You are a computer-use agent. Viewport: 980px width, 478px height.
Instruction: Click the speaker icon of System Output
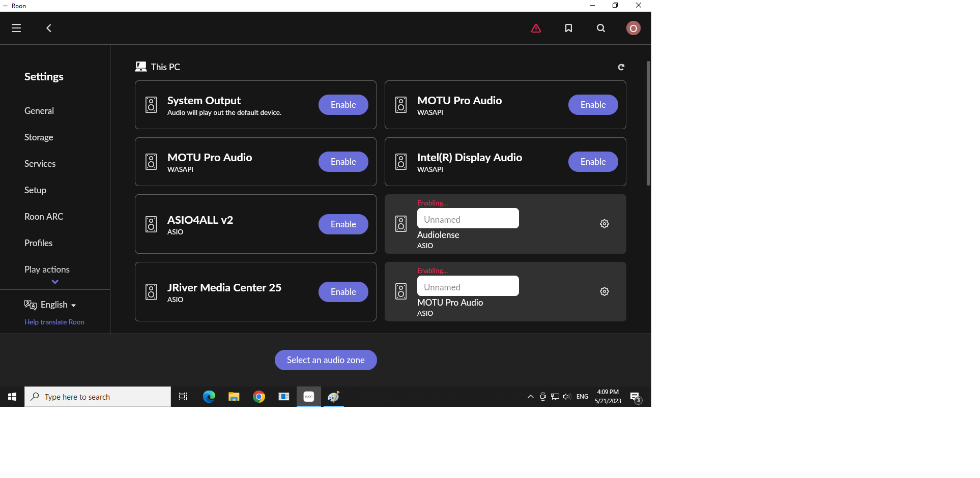coord(151,105)
